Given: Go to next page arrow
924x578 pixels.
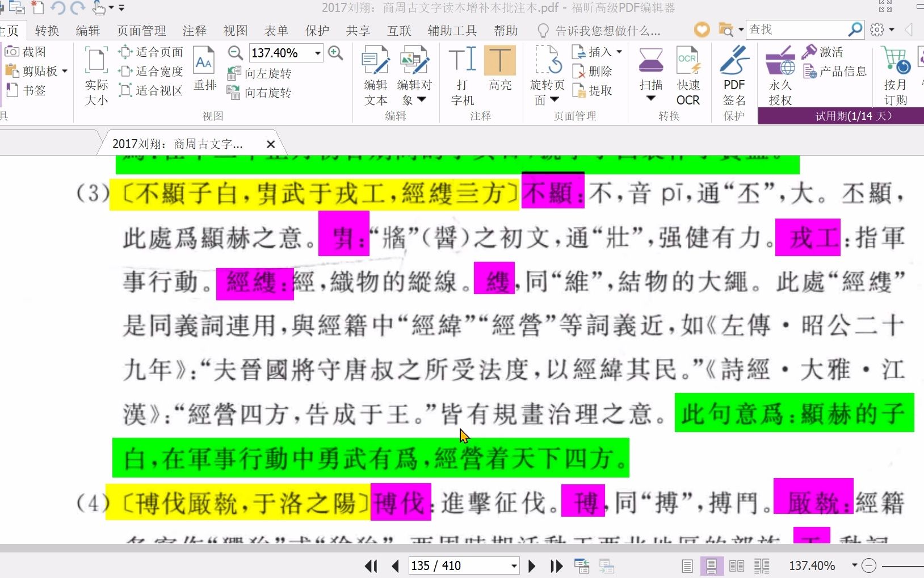Looking at the screenshot, I should coord(532,566).
